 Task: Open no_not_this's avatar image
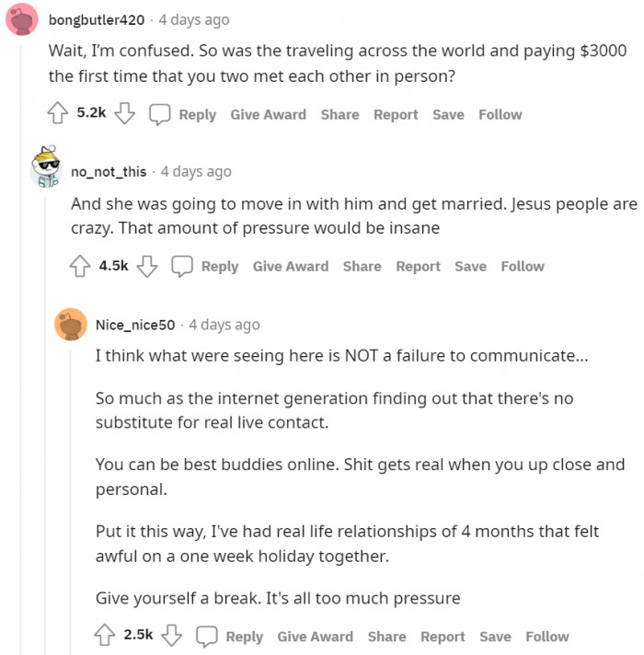click(x=46, y=168)
